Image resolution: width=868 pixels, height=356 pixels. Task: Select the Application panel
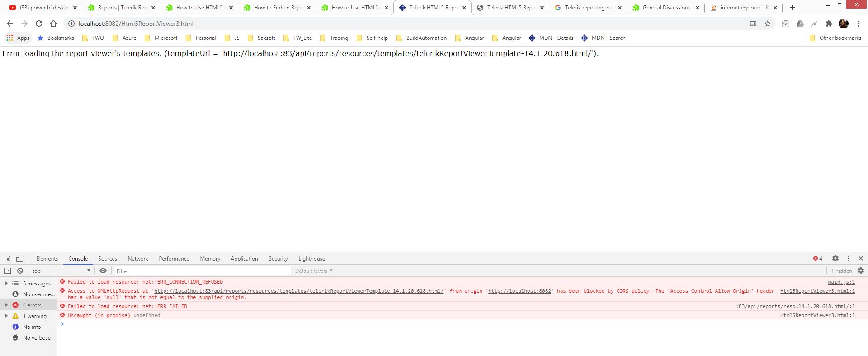[244, 259]
